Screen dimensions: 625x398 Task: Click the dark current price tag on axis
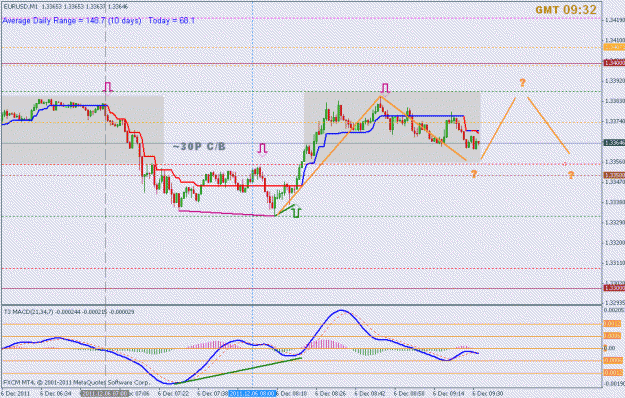pyautogui.click(x=614, y=143)
